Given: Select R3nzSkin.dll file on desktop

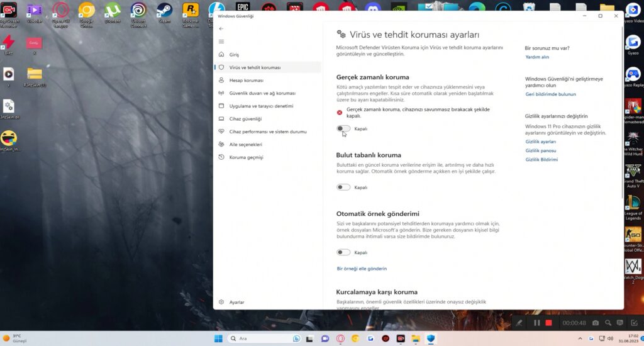Looking at the screenshot, I should [x=9, y=109].
